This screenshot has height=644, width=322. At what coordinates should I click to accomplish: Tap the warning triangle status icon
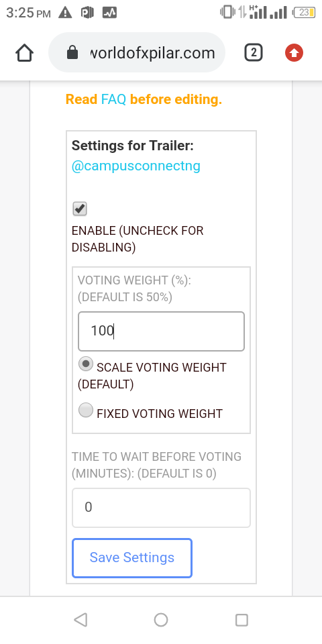pos(65,13)
